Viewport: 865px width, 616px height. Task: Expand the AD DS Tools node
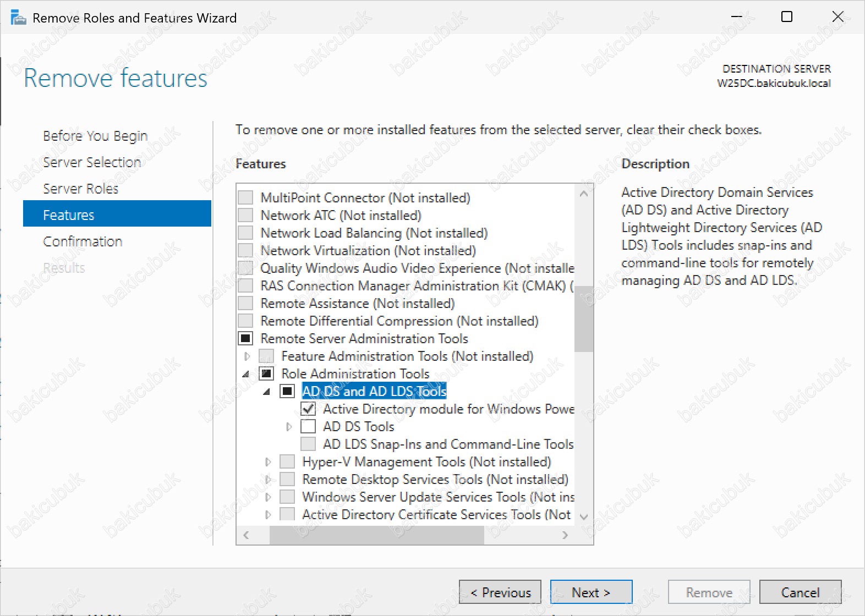pos(289,427)
